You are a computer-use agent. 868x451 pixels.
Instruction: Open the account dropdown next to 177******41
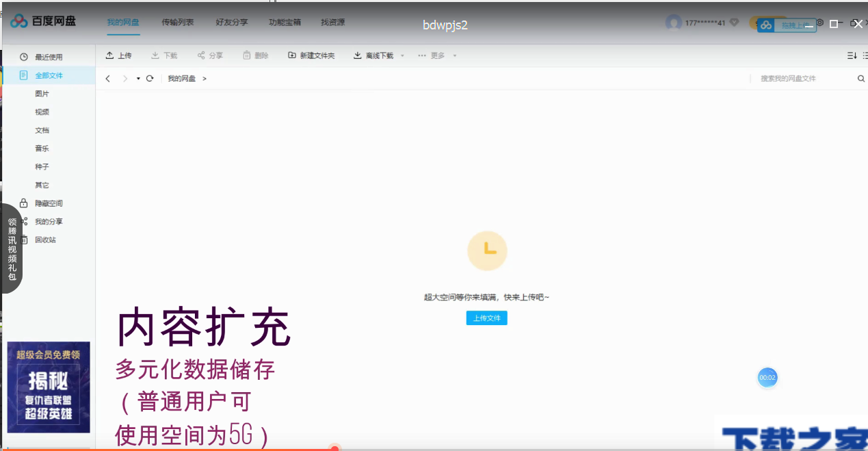[x=733, y=22]
